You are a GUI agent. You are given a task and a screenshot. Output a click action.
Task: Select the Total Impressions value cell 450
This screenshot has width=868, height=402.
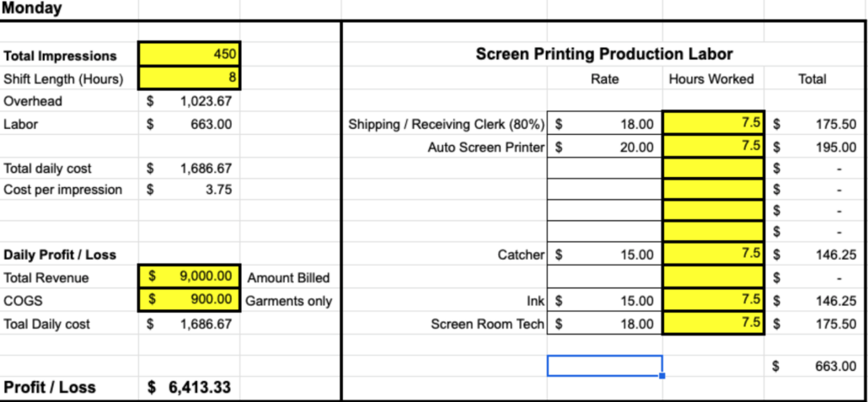190,54
